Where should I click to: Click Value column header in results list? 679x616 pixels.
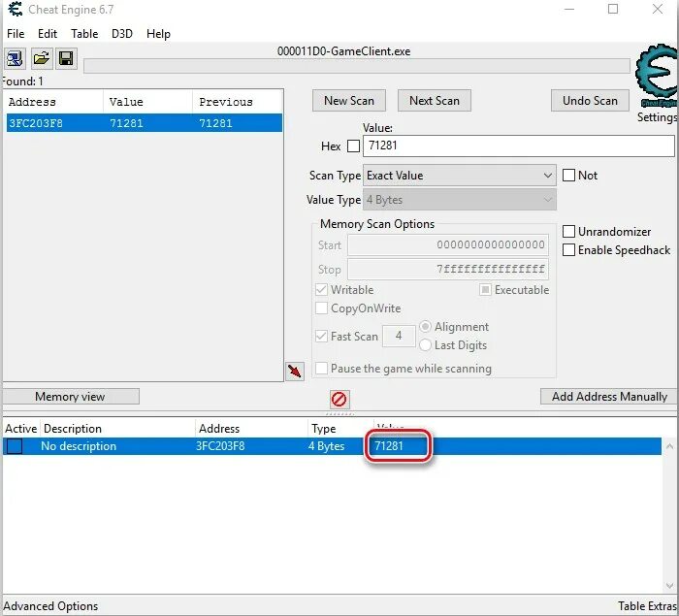pos(147,102)
